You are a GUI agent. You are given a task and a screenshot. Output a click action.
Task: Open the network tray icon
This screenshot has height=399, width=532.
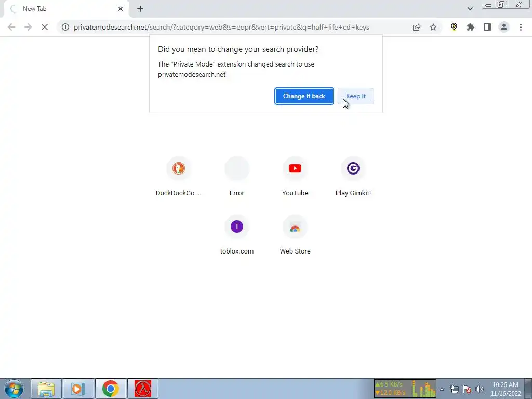(x=454, y=389)
